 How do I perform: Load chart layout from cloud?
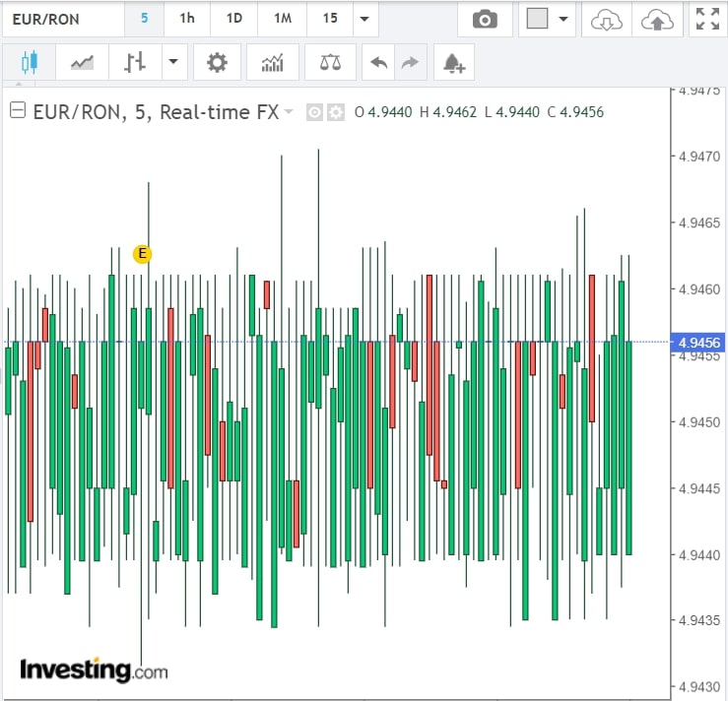coord(608,19)
